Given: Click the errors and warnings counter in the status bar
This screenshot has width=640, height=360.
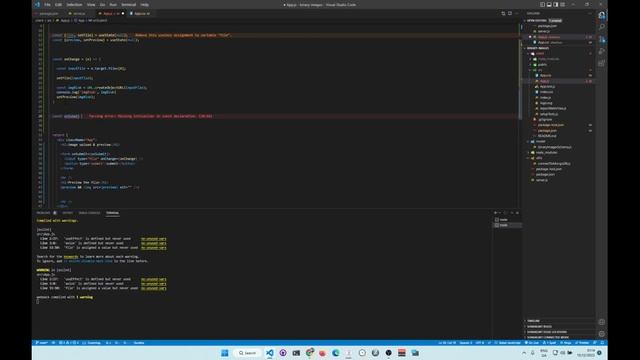Looking at the screenshot, I should (x=69, y=343).
